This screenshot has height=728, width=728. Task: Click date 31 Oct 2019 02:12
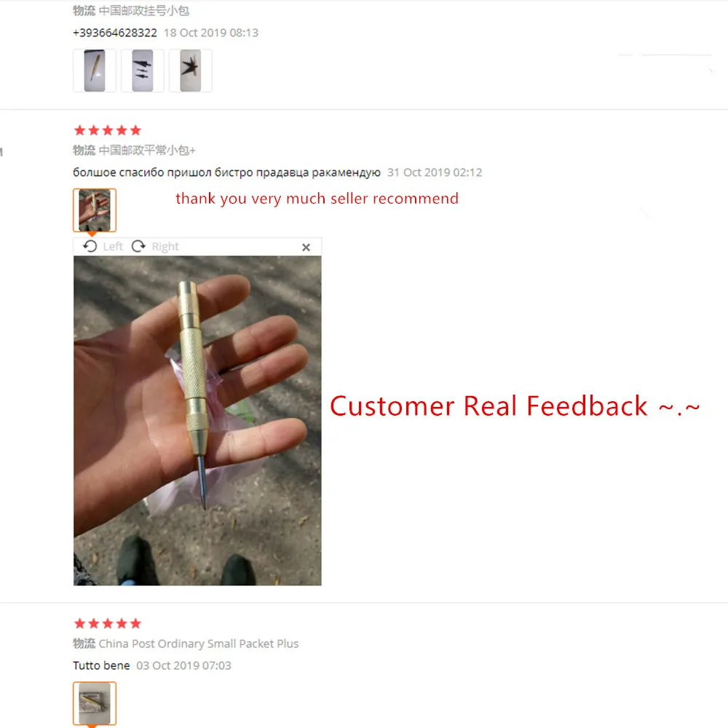point(435,173)
